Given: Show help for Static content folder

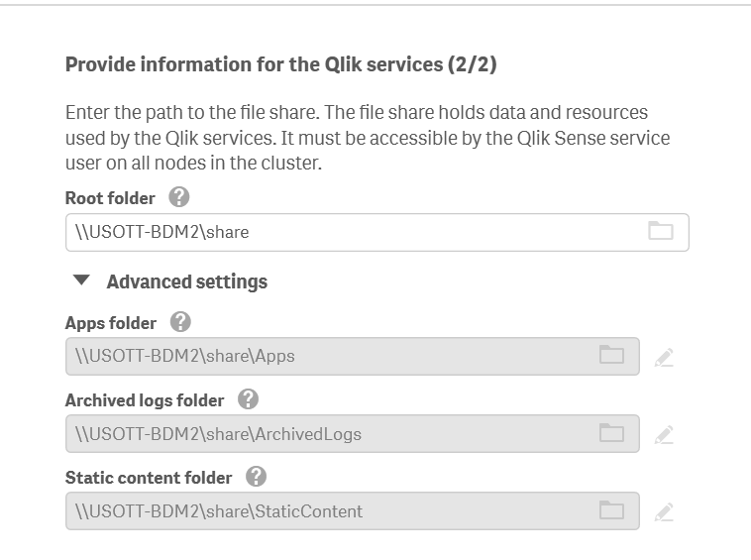Looking at the screenshot, I should click(256, 477).
